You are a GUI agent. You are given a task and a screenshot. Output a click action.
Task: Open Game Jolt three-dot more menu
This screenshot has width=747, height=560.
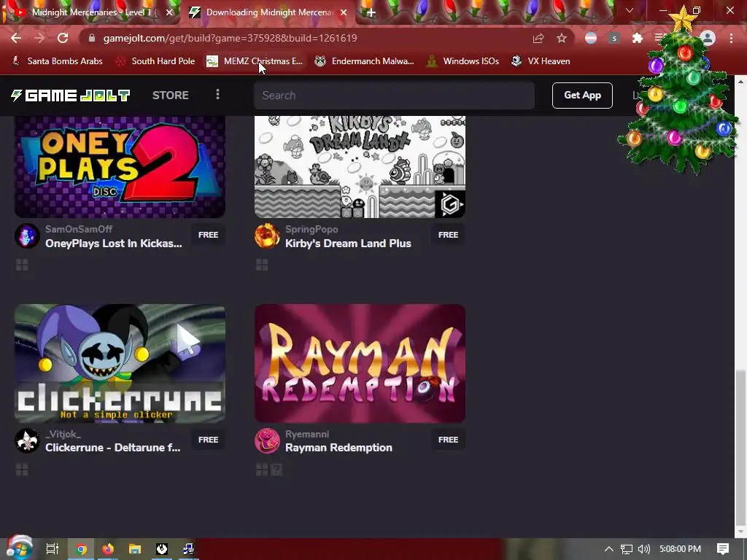tap(217, 94)
